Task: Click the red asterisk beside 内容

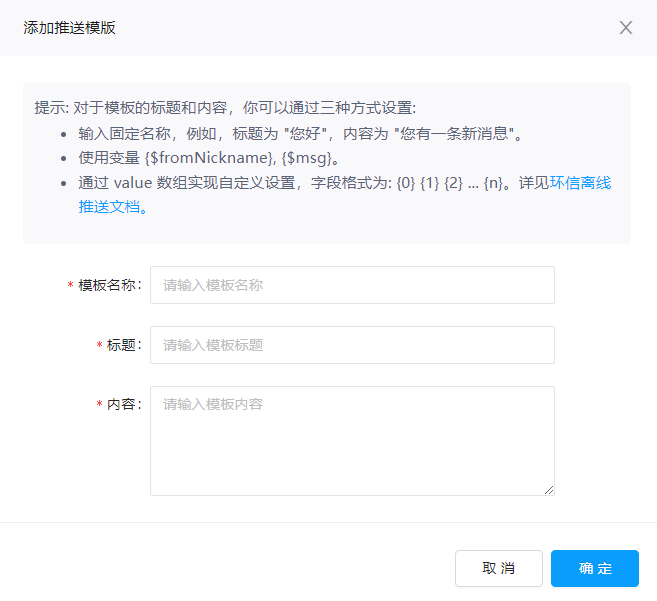Action: coord(99,406)
